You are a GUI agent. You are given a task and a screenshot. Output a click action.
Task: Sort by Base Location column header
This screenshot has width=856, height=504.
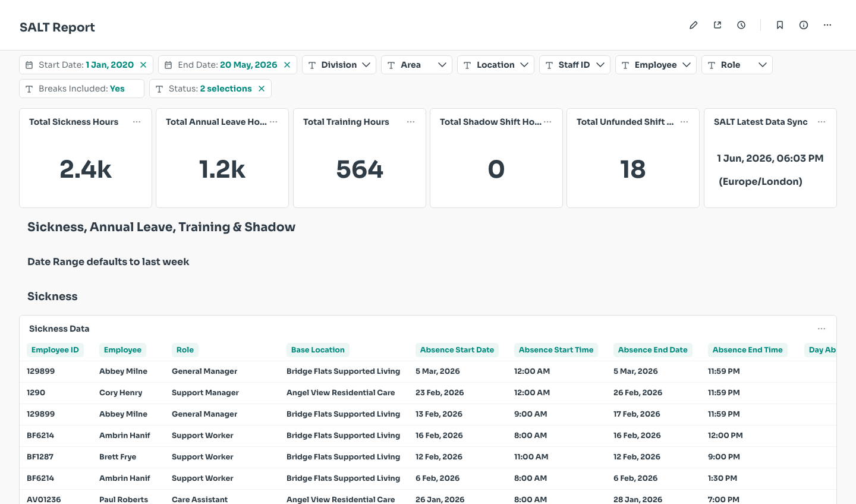(x=318, y=350)
